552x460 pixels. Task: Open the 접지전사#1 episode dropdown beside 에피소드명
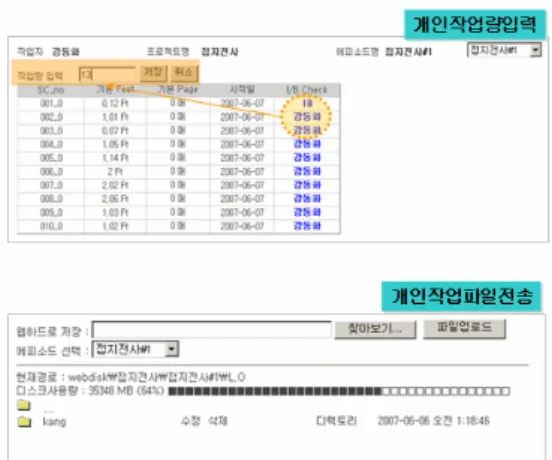[504, 50]
